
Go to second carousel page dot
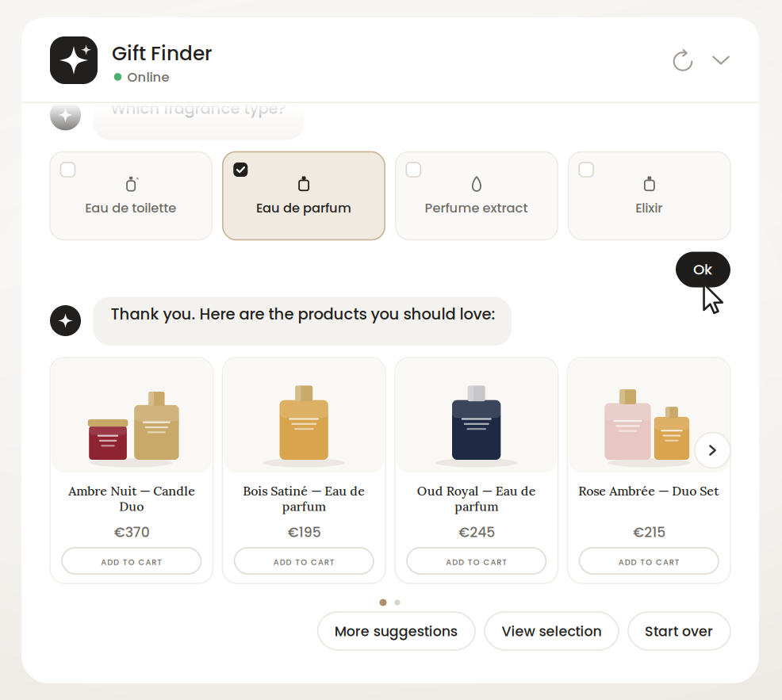(397, 602)
